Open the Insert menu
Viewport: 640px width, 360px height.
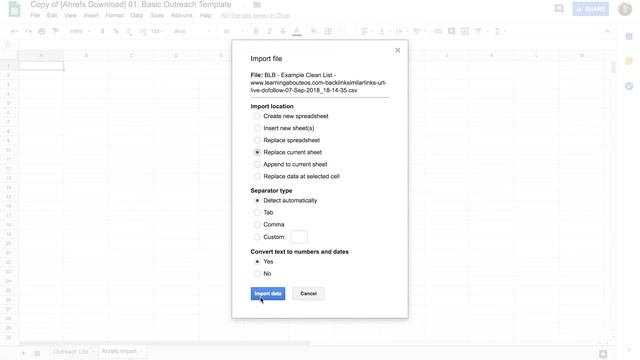[91, 16]
